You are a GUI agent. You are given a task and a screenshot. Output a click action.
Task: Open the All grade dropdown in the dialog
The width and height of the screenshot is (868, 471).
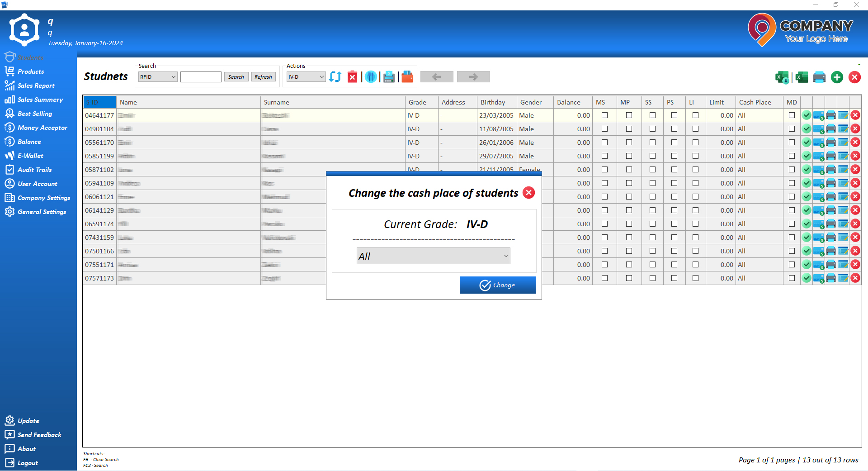[433, 256]
